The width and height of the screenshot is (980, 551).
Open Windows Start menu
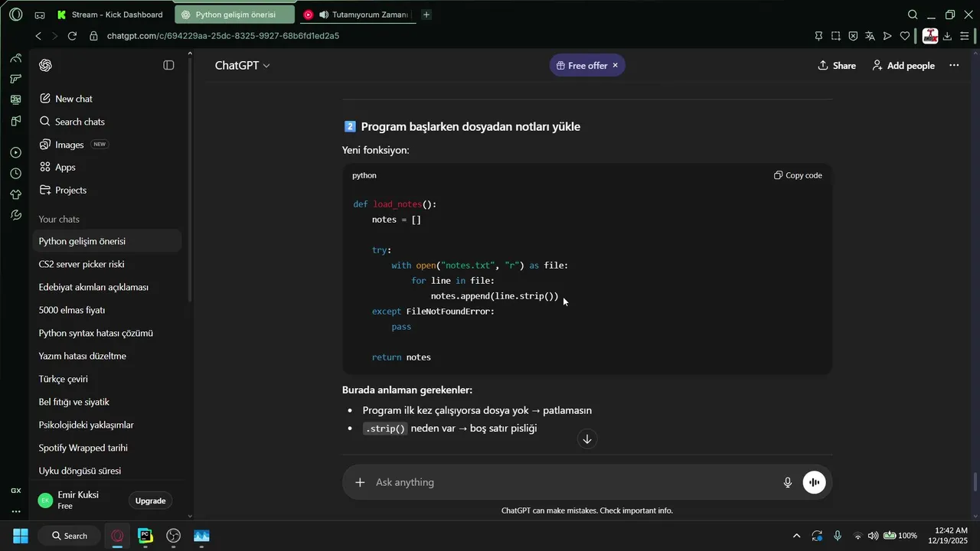(x=21, y=536)
